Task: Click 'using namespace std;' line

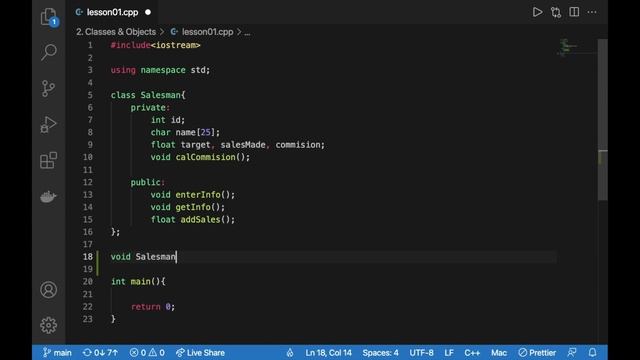Action: click(x=160, y=70)
